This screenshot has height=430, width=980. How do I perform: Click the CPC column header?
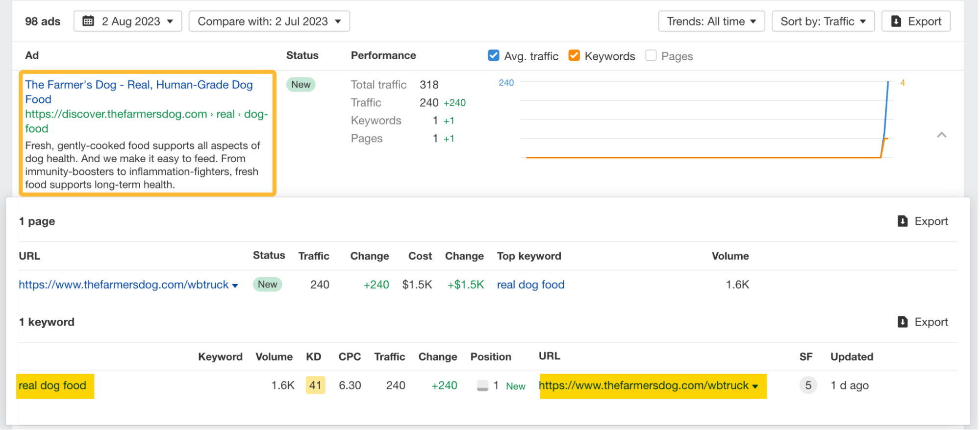[x=350, y=357]
